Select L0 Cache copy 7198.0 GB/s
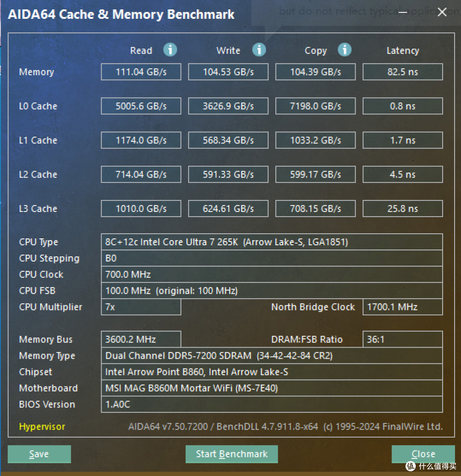Screen dimensions: 461x476 (x=315, y=106)
